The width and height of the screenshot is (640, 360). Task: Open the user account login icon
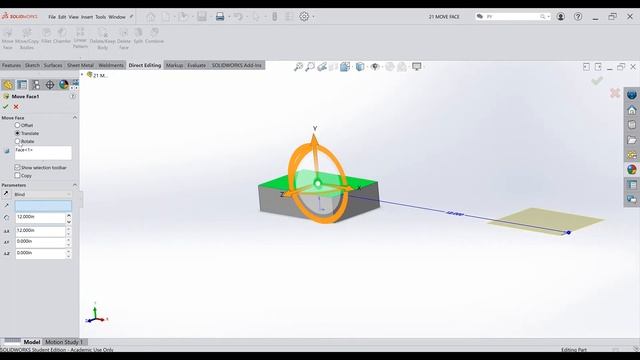560,17
